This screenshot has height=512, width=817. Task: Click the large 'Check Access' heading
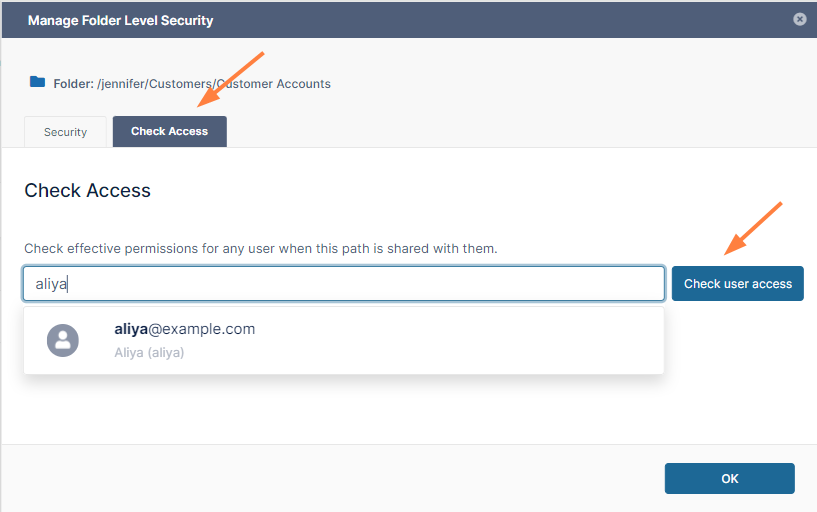click(87, 190)
